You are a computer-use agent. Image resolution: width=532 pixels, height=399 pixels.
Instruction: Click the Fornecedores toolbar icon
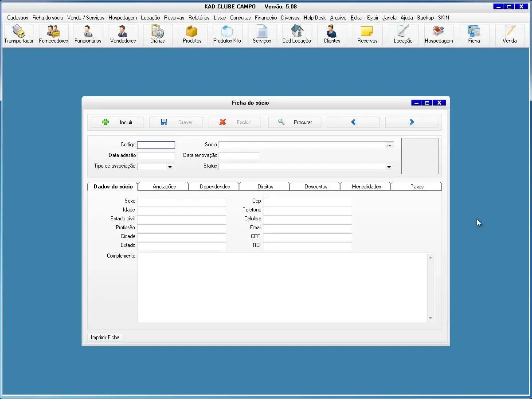point(54,35)
